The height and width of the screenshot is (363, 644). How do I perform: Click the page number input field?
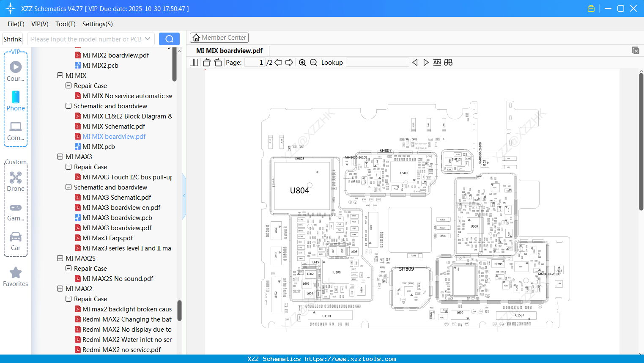coord(255,63)
